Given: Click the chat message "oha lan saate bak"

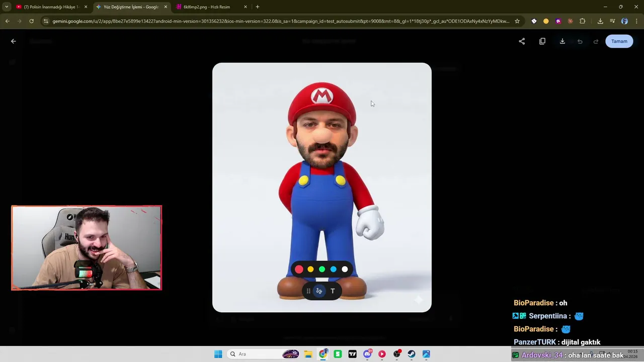Looking at the screenshot, I should point(596,355).
